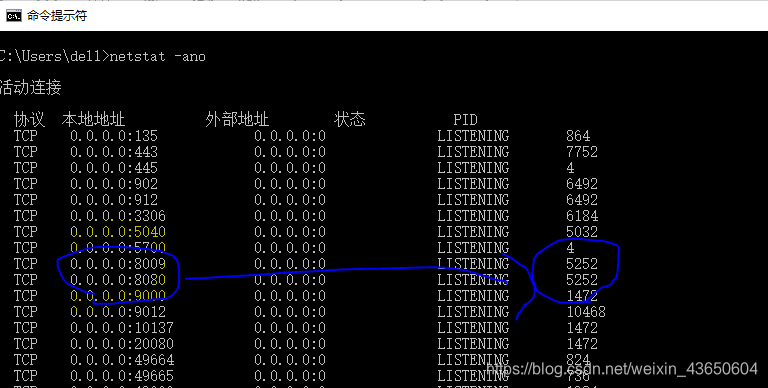Click PID 6492 in the port 912 row
The width and height of the screenshot is (768, 388).
click(582, 200)
